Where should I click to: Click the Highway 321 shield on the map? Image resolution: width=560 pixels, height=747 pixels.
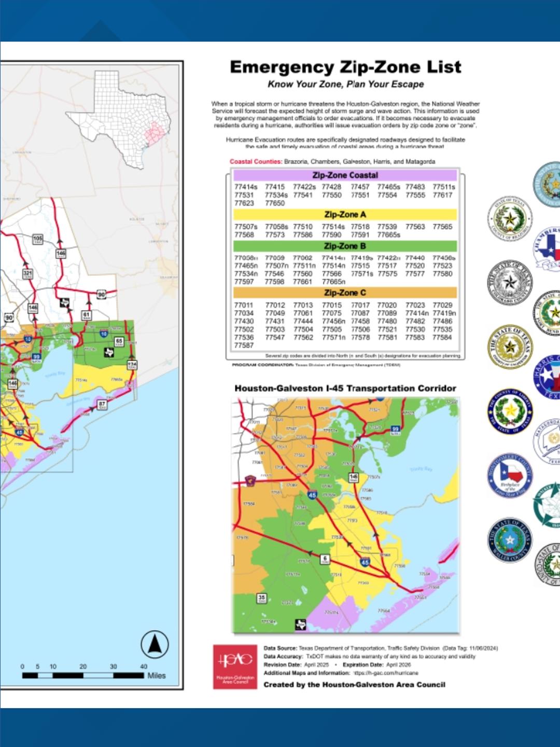[27, 274]
